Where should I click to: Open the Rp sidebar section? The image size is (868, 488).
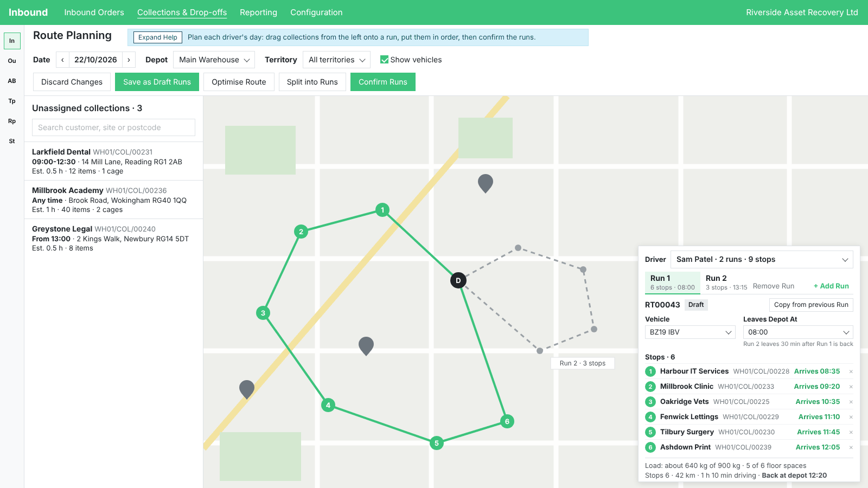coord(12,121)
